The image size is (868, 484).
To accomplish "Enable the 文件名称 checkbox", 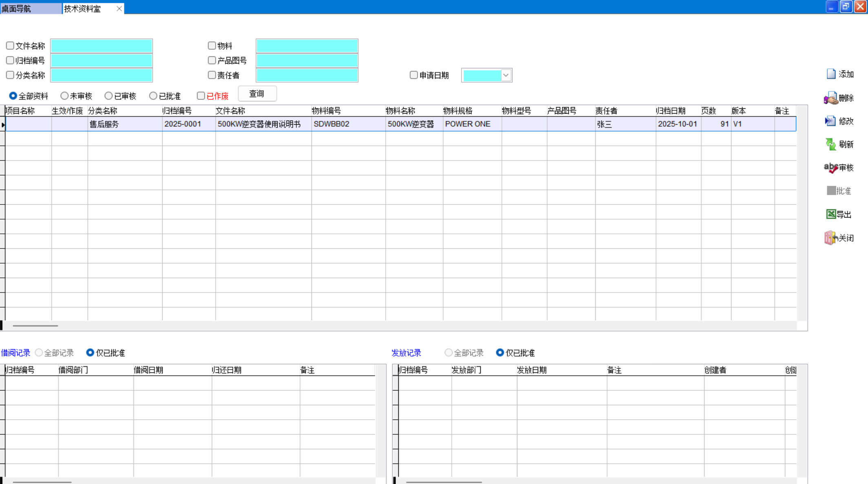I will 10,46.
